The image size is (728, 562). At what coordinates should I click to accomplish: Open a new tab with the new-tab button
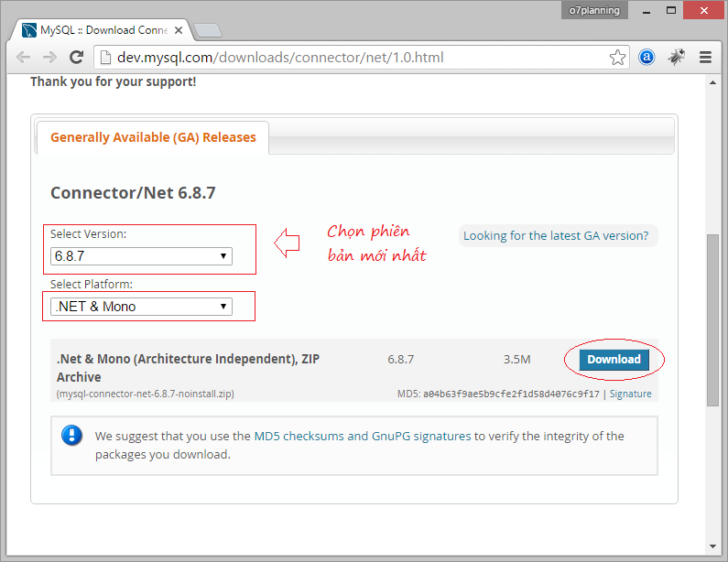click(x=209, y=30)
